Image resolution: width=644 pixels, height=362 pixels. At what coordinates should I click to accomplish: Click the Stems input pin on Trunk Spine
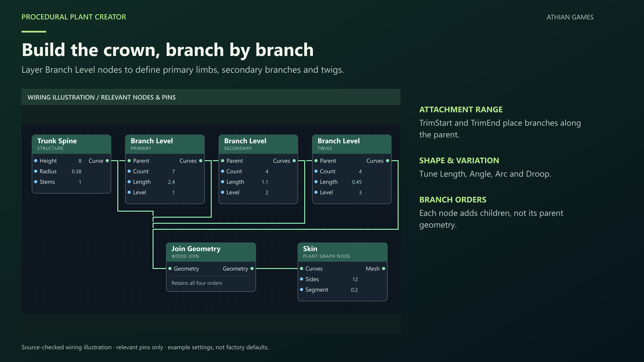(36, 182)
